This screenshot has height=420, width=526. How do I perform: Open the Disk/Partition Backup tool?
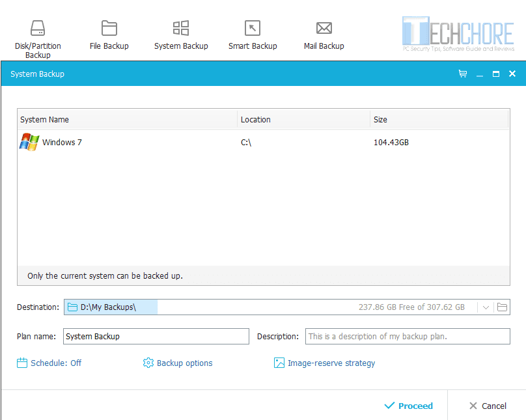pos(38,39)
